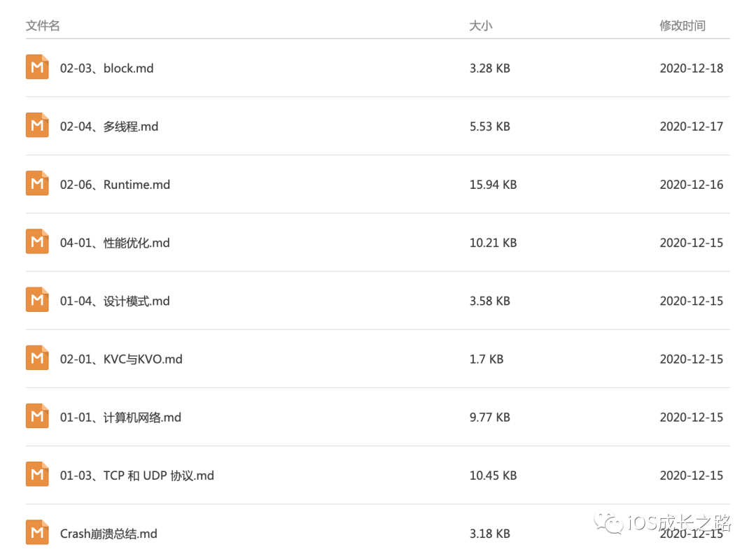Screen dimensions: 756x556
Task: Sort the list by 文件名 column header
Action: [x=43, y=26]
